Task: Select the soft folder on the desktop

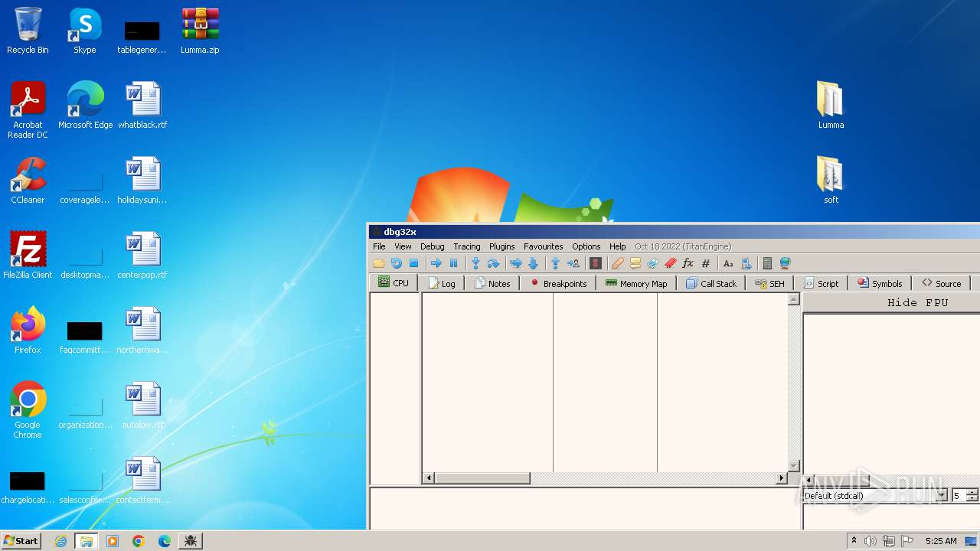Action: [x=831, y=181]
